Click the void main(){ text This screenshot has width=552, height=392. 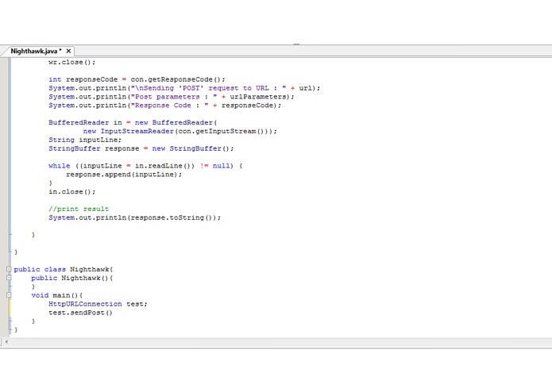pos(57,295)
